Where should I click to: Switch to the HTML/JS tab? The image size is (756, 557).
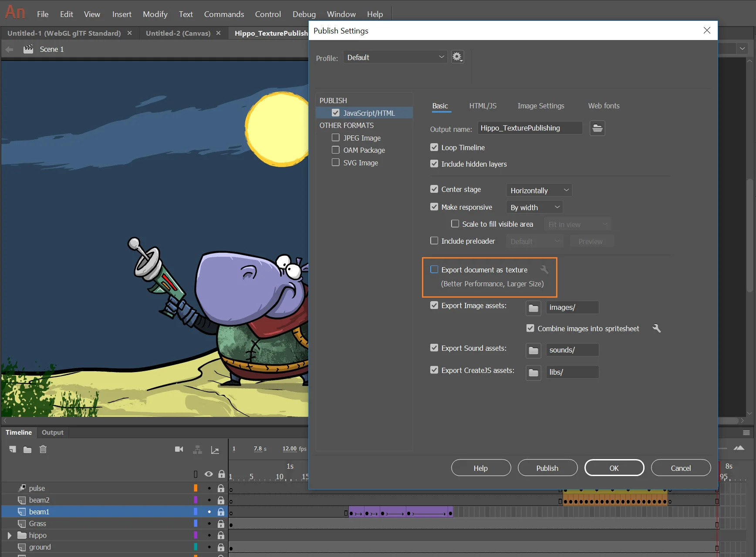pos(483,106)
